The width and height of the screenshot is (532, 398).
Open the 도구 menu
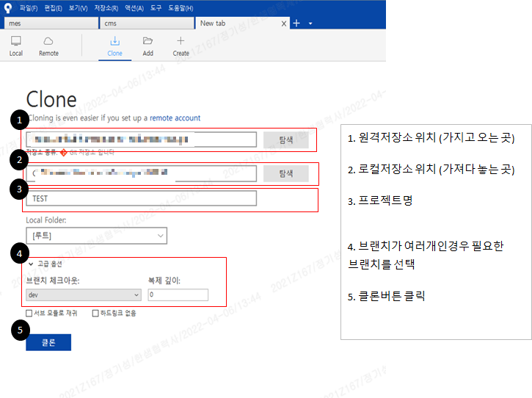[x=156, y=8]
